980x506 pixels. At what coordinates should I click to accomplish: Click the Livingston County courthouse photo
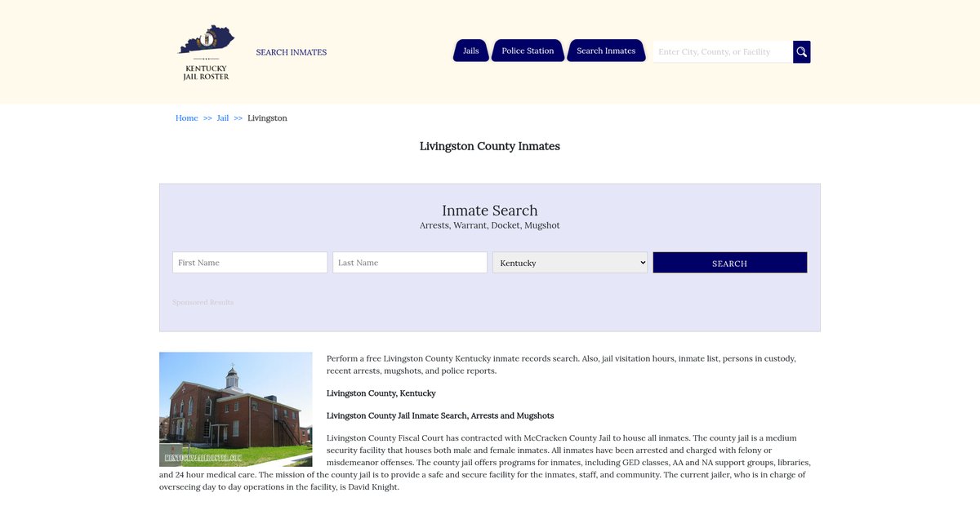236,410
